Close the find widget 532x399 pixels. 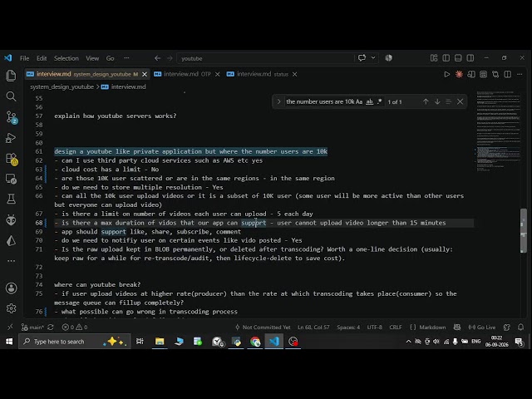[460, 101]
